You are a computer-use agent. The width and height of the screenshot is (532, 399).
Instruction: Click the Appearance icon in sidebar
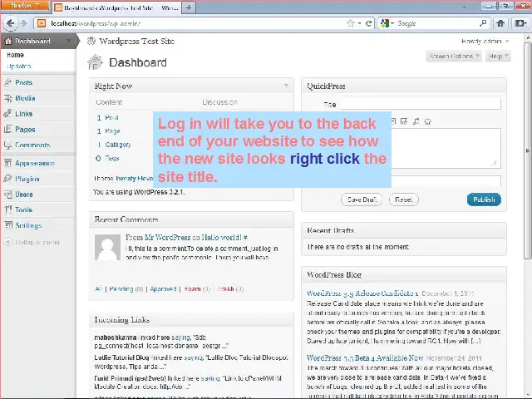pos(7,163)
